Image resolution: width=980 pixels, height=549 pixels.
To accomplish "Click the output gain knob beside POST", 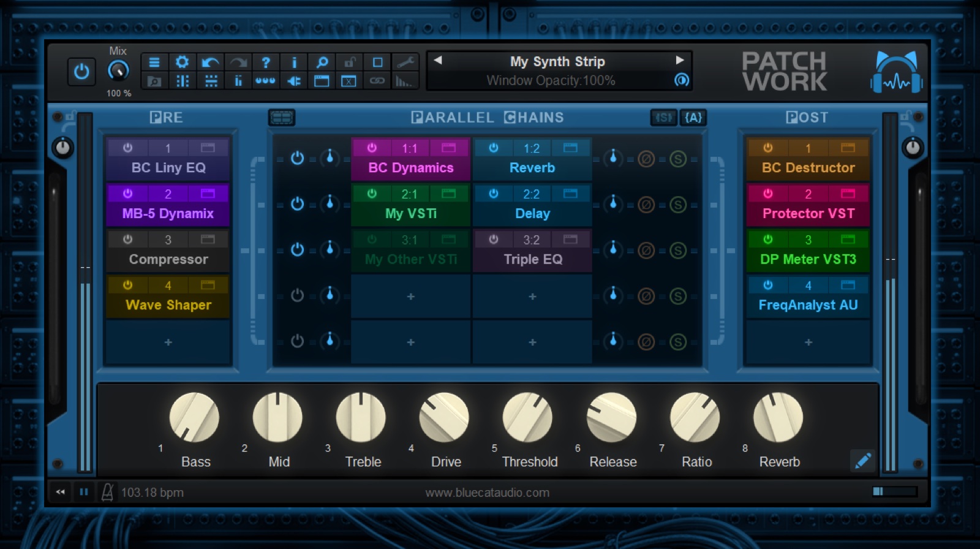I will coord(913,148).
